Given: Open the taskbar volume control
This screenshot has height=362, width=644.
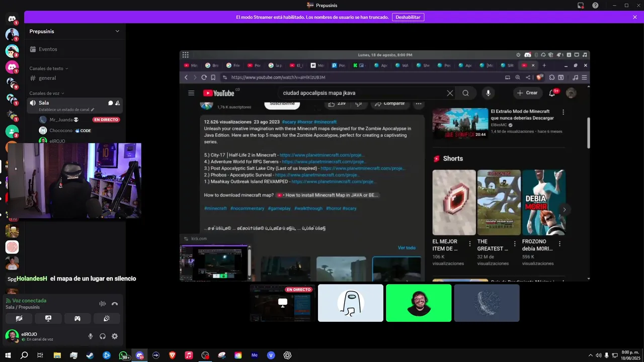Looking at the screenshot, I should tap(598, 355).
